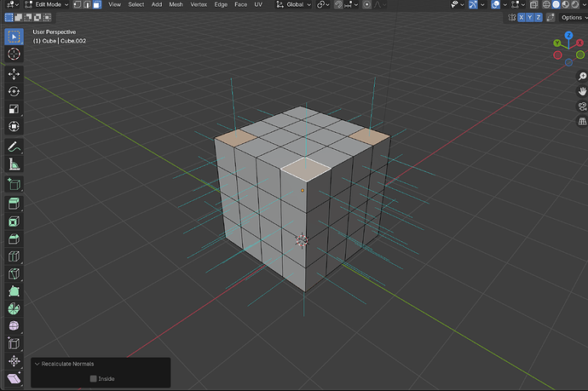The width and height of the screenshot is (588, 391).
Task: Toggle Y axis mirror
Action: tap(530, 17)
